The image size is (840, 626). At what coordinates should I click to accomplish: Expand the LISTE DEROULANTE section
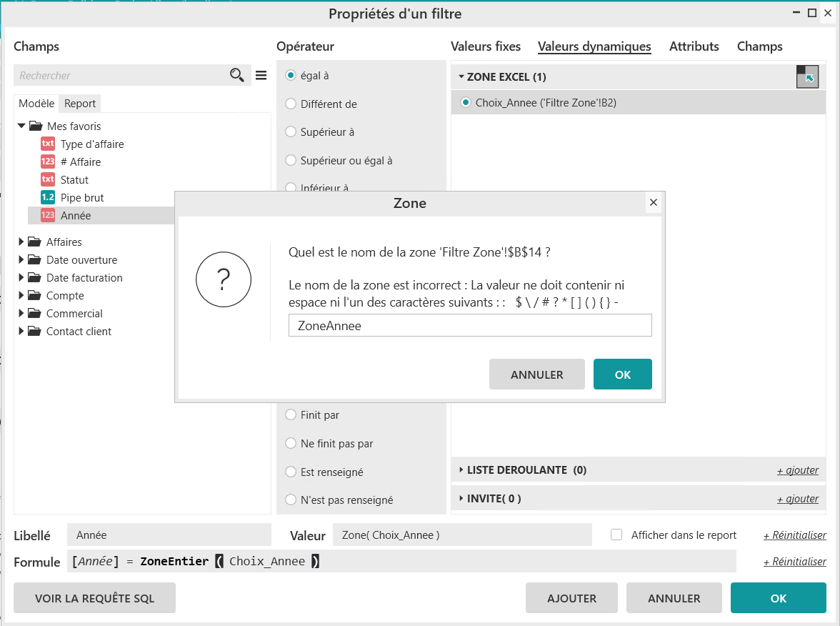point(461,470)
